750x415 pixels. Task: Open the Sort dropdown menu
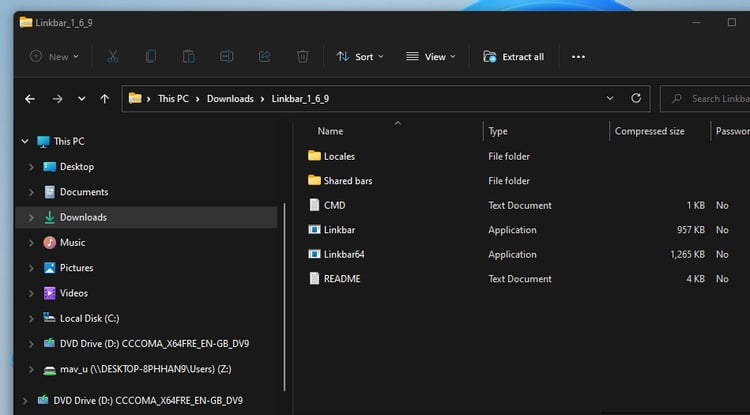click(360, 56)
